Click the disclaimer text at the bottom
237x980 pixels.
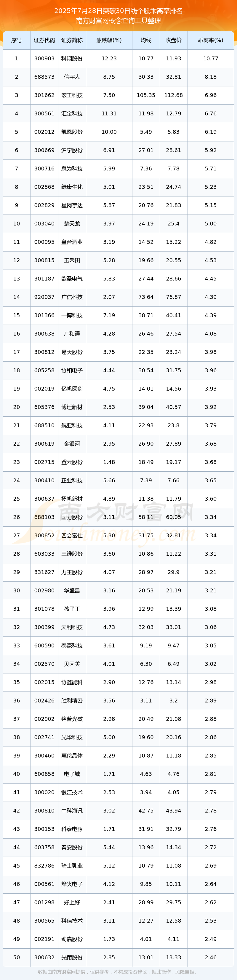[118, 972]
